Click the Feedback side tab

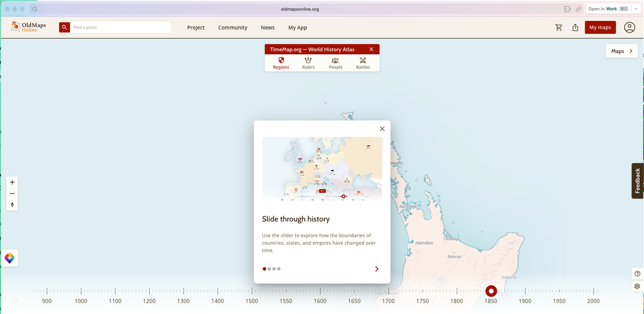(638, 181)
